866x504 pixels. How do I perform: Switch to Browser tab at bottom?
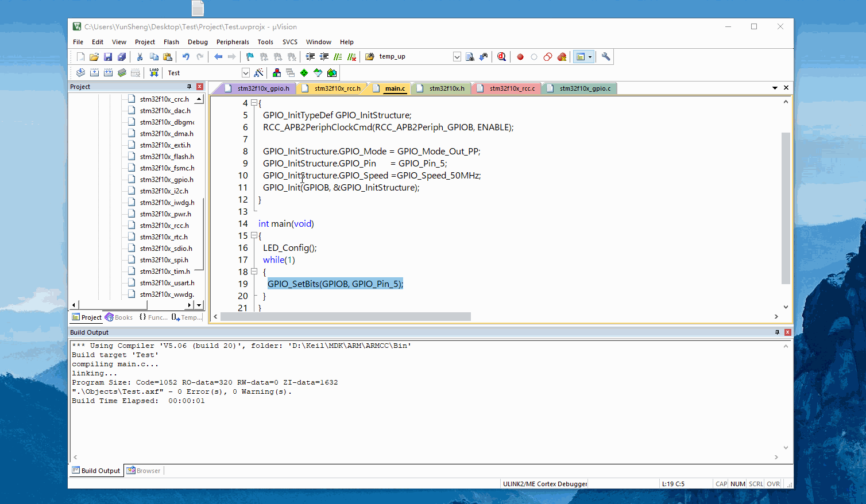click(144, 471)
